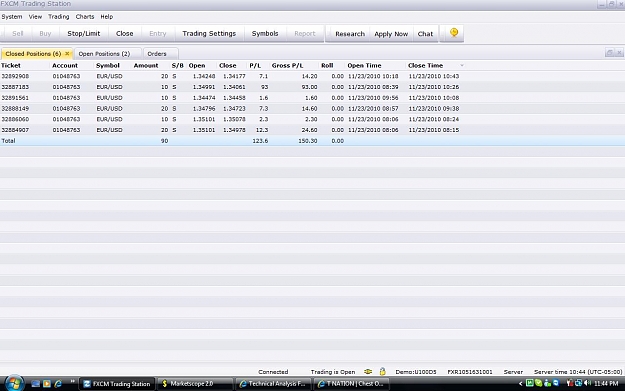Open the Trading menu
The width and height of the screenshot is (625, 391).
(x=59, y=17)
